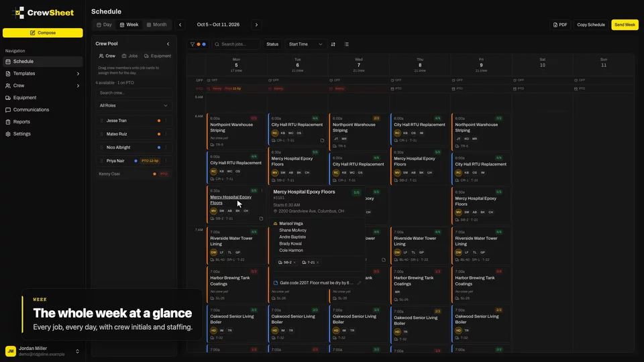Select the Equipment tab in Crew Pool
Viewport: 644px width, 362px height.
[157, 56]
